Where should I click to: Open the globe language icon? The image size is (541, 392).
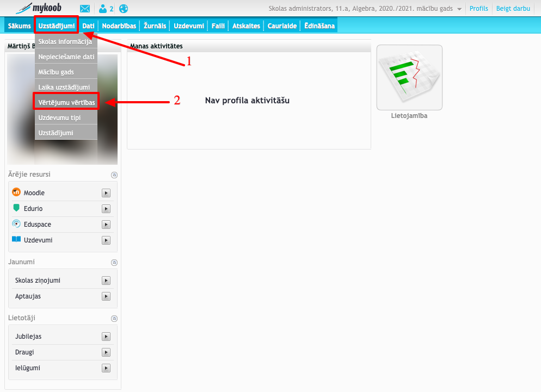[124, 9]
